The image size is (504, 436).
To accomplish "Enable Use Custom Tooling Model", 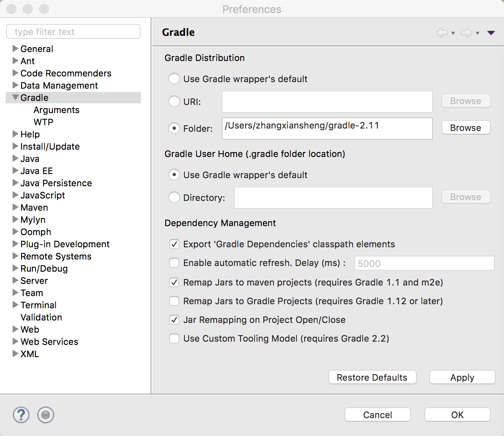I will coord(174,338).
